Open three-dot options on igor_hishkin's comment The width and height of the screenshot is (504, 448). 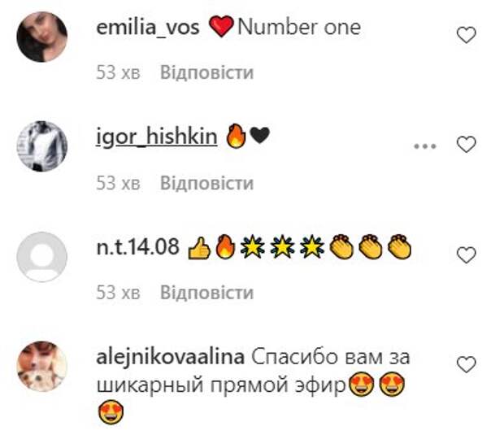coord(425,146)
